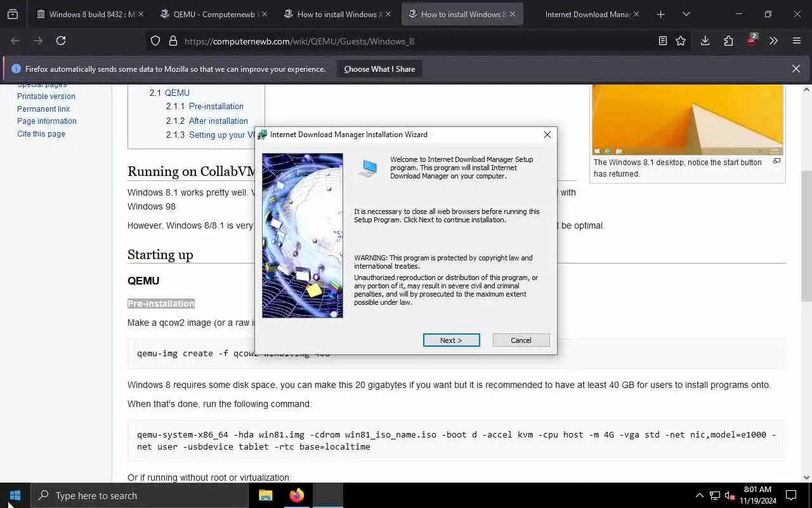Click the scrollbar down arrow
The width and height of the screenshot is (812, 508).
(806, 477)
